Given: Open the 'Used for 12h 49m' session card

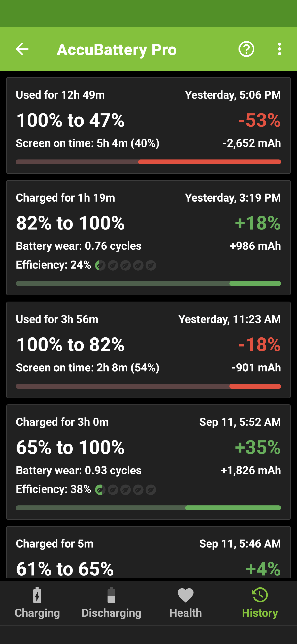Looking at the screenshot, I should point(148,125).
